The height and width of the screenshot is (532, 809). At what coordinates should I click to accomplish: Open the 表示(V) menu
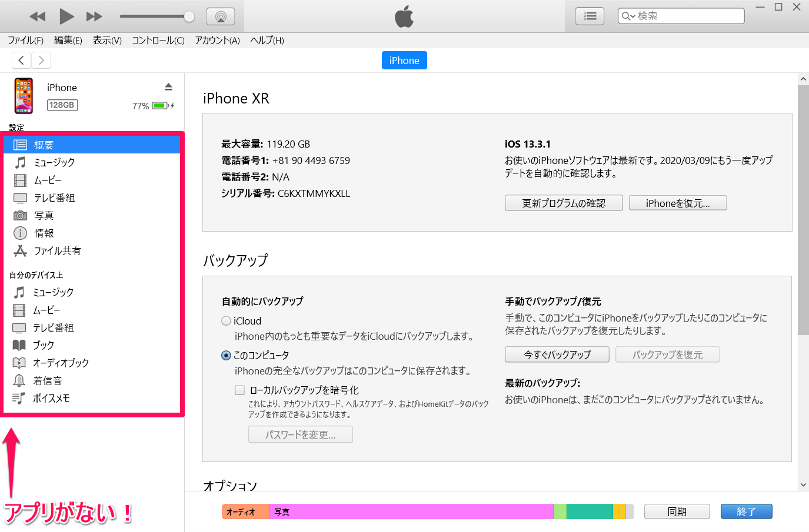click(x=107, y=41)
